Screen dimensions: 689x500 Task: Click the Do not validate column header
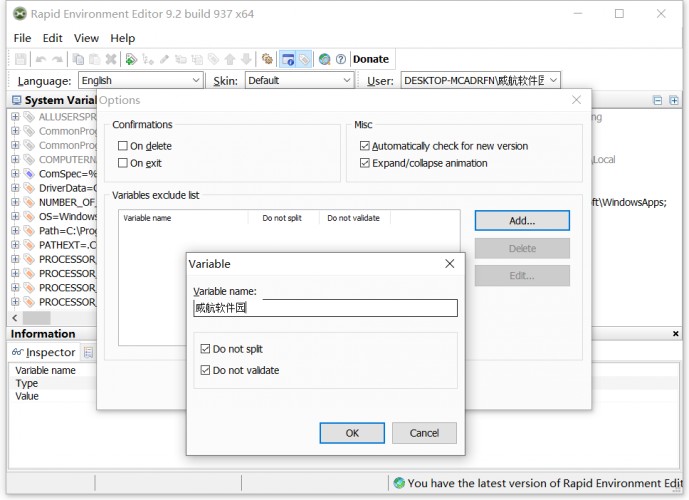[x=353, y=218]
